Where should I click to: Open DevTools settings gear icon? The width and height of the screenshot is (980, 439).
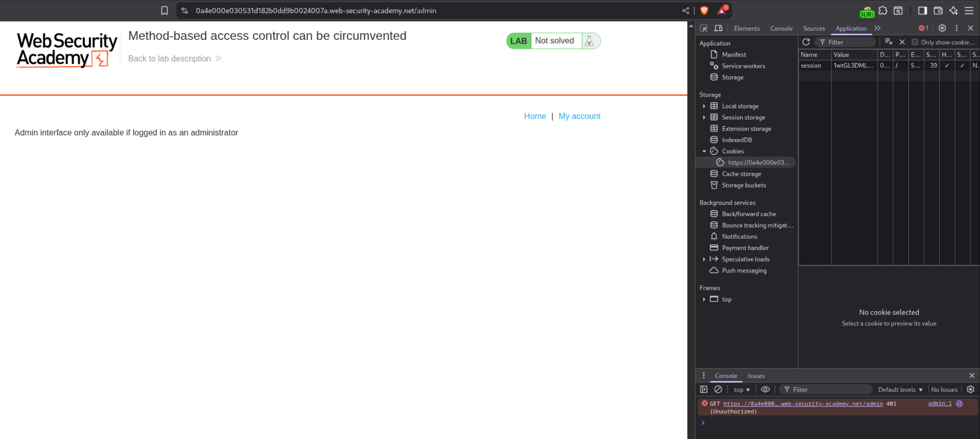pos(942,28)
